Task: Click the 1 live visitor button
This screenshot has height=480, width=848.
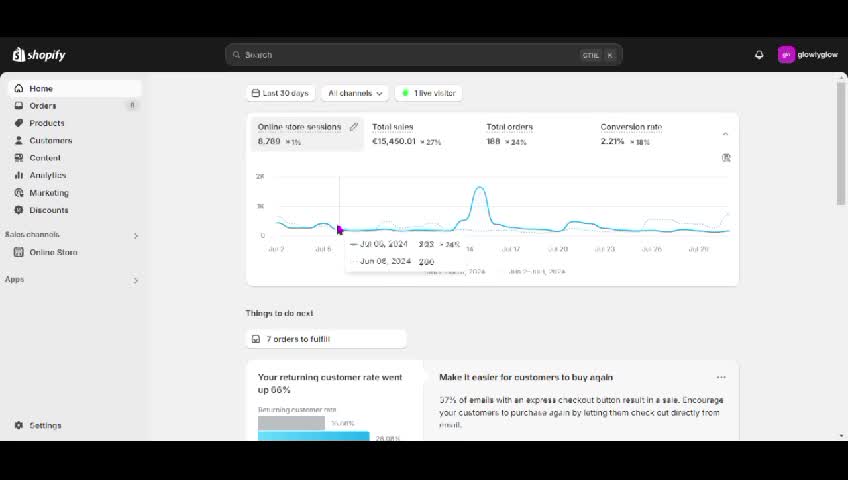Action: [x=428, y=93]
